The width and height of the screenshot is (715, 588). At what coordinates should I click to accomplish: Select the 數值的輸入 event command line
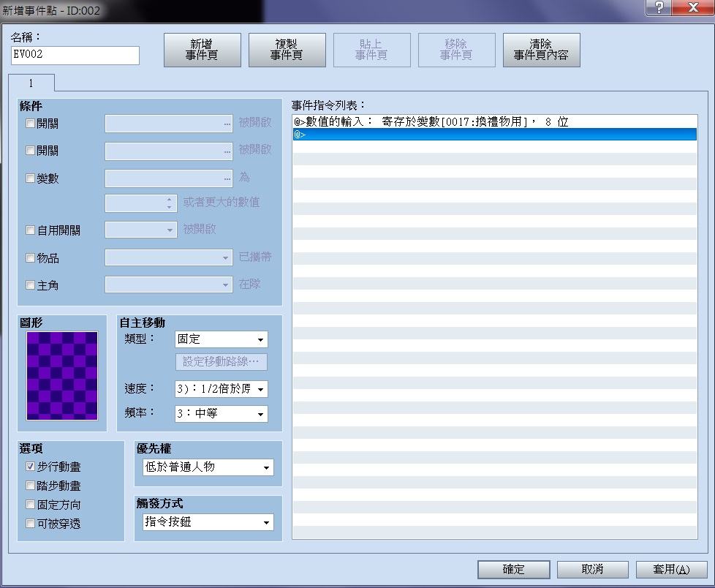click(495, 122)
